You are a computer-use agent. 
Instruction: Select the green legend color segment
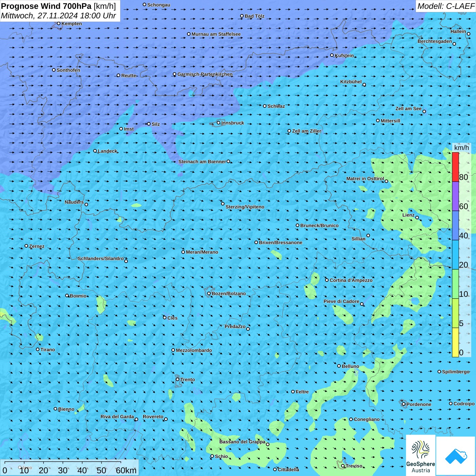tap(455, 284)
